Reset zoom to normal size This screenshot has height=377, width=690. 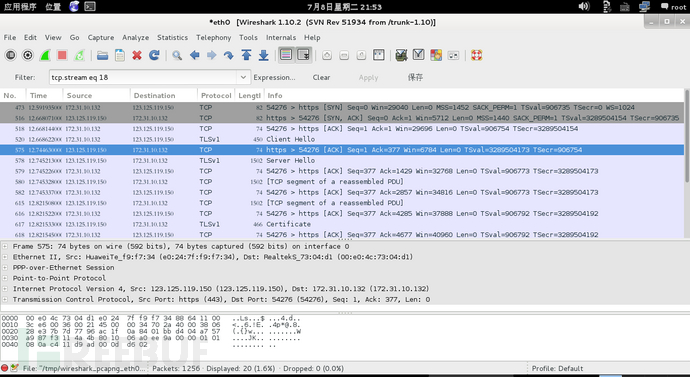click(x=361, y=55)
